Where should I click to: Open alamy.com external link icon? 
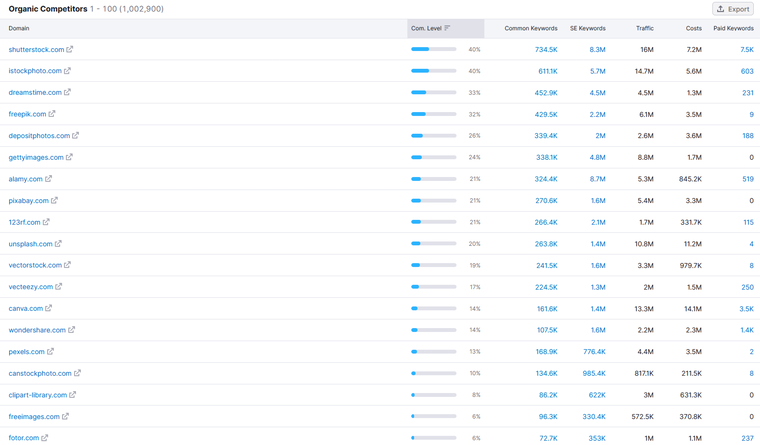click(x=48, y=179)
